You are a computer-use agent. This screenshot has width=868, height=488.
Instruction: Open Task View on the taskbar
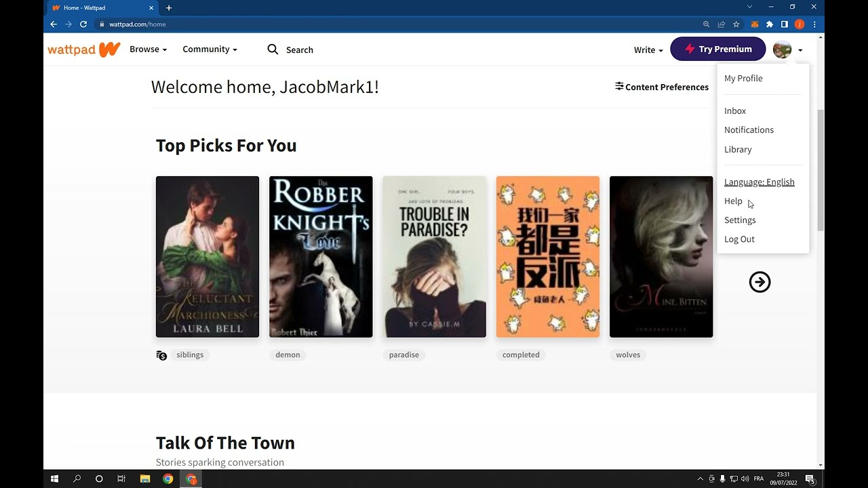click(121, 479)
